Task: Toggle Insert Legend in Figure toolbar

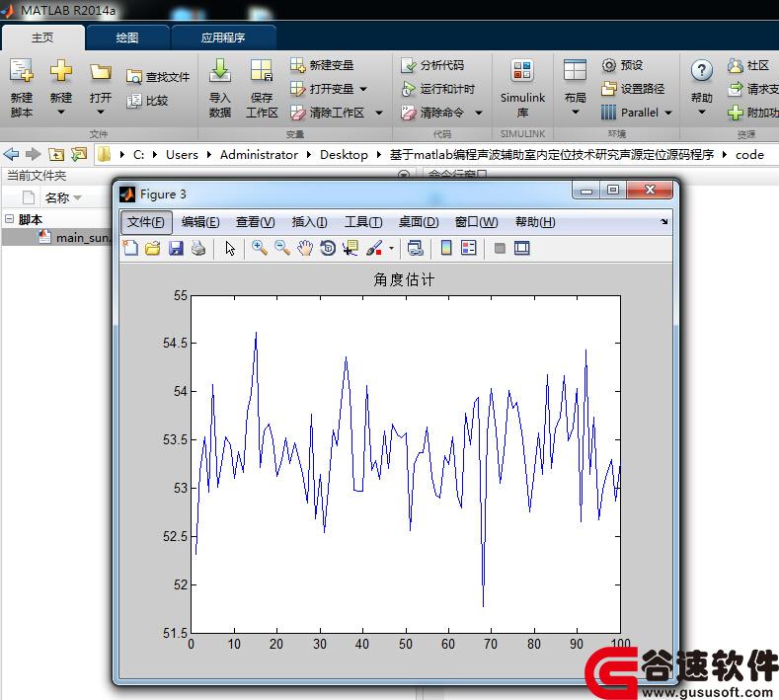Action: click(469, 248)
